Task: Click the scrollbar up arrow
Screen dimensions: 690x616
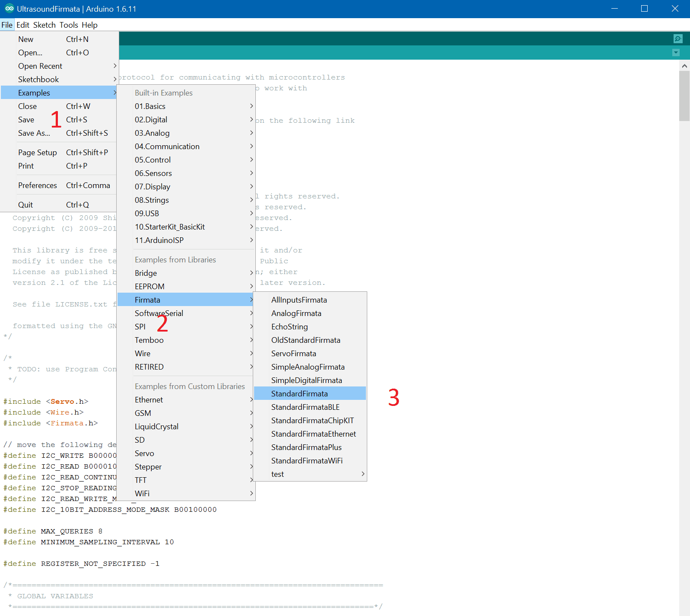Action: point(684,66)
